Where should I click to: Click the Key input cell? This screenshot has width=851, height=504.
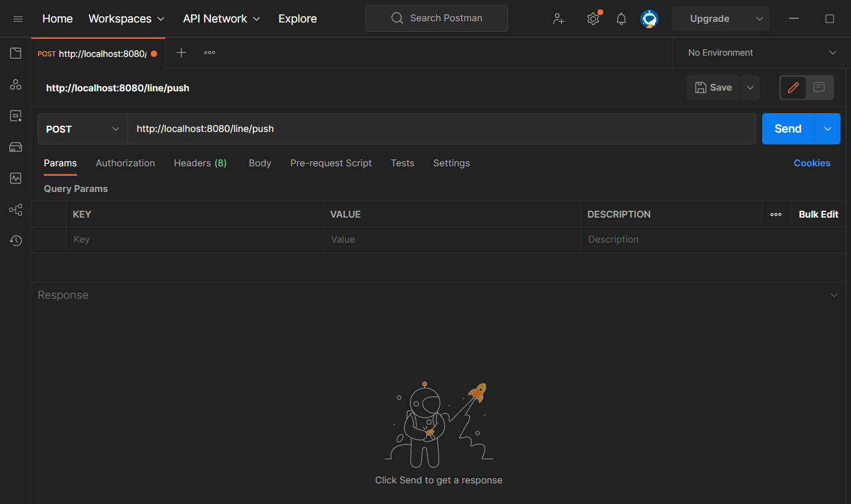[x=195, y=239]
